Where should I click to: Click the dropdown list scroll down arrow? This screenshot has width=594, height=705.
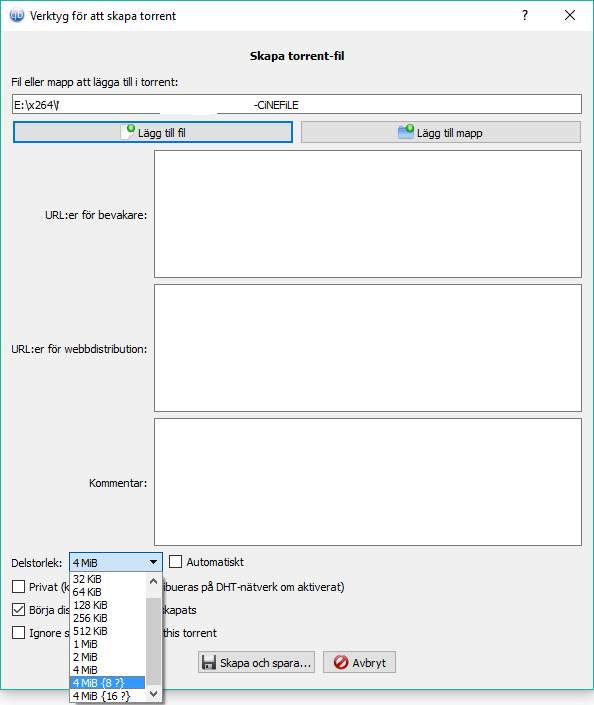(153, 694)
